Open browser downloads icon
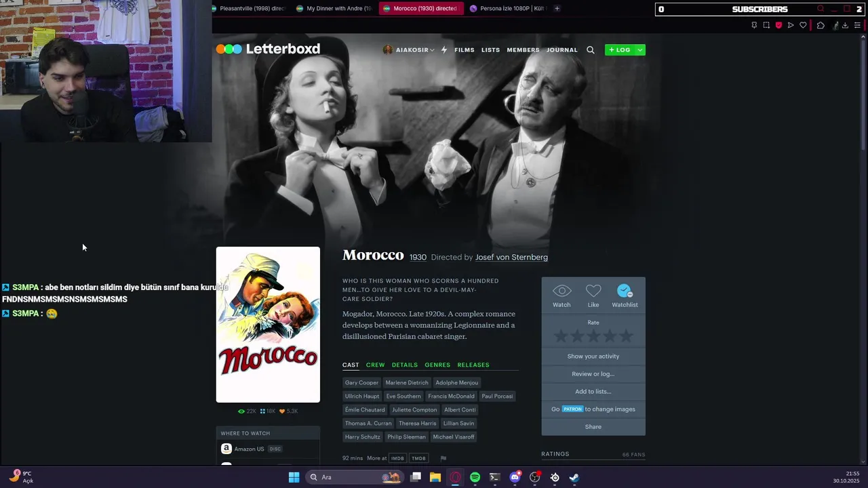The image size is (868, 488). (845, 25)
